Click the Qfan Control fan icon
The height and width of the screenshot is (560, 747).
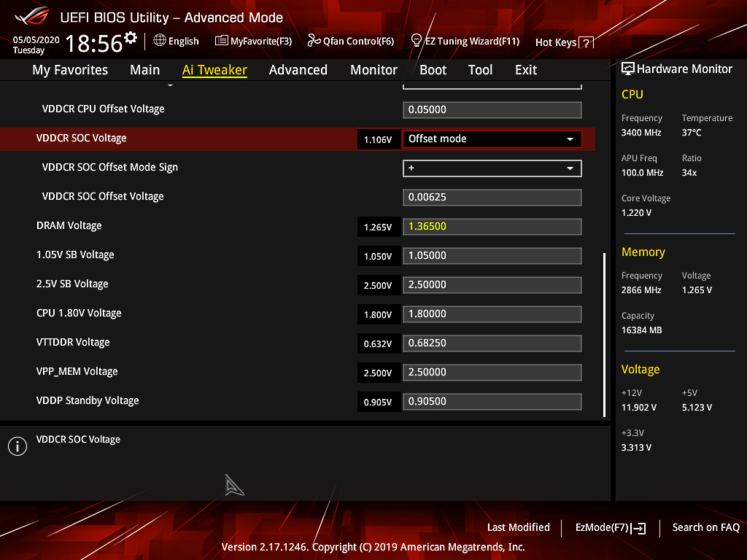click(x=314, y=41)
